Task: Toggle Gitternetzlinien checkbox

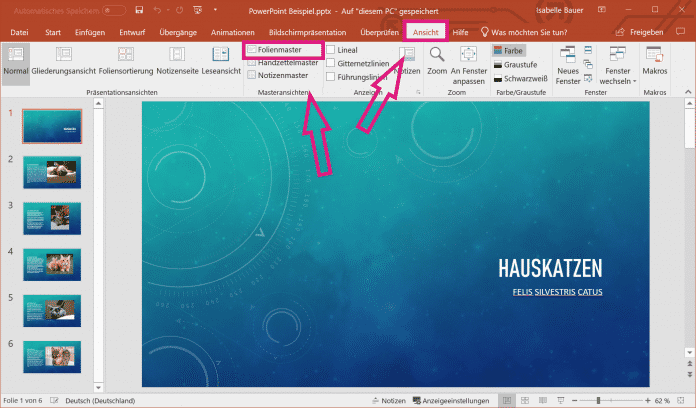Action: (x=332, y=63)
